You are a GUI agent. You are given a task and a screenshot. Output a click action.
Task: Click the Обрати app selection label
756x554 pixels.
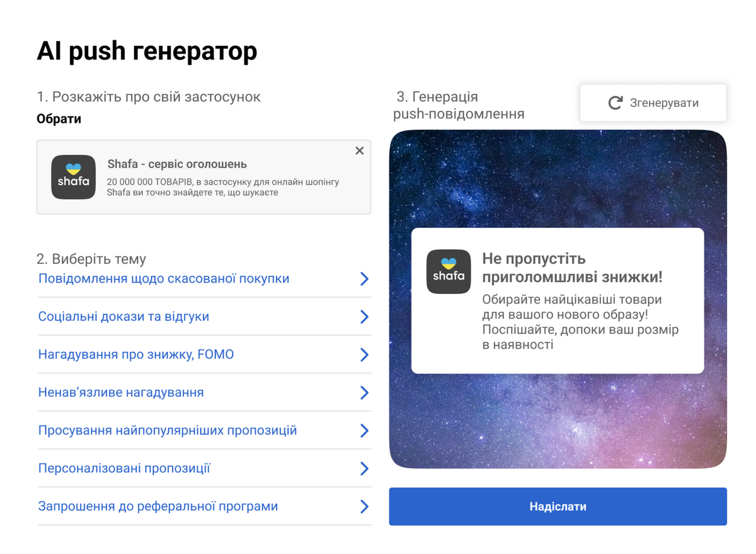point(59,119)
